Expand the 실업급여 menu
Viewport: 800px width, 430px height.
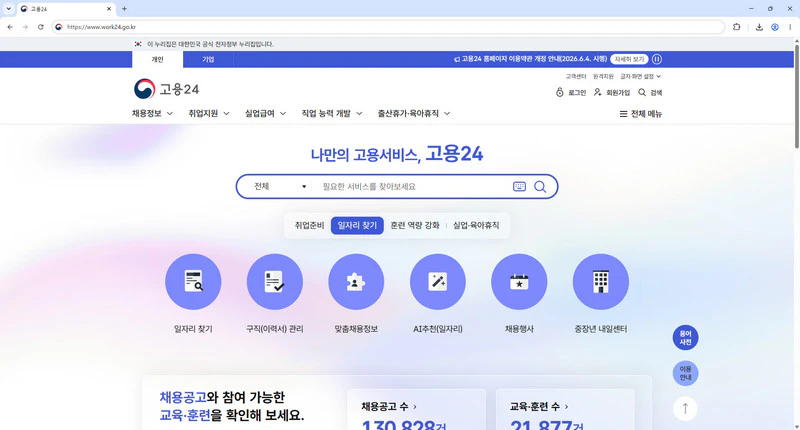(265, 113)
